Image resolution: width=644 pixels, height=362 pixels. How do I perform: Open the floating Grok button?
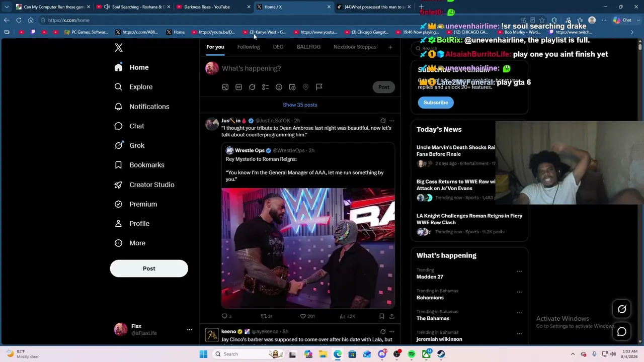click(x=622, y=309)
